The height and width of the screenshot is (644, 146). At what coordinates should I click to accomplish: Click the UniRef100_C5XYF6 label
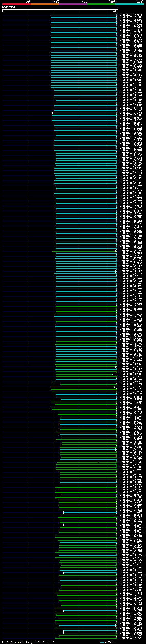(131, 626)
